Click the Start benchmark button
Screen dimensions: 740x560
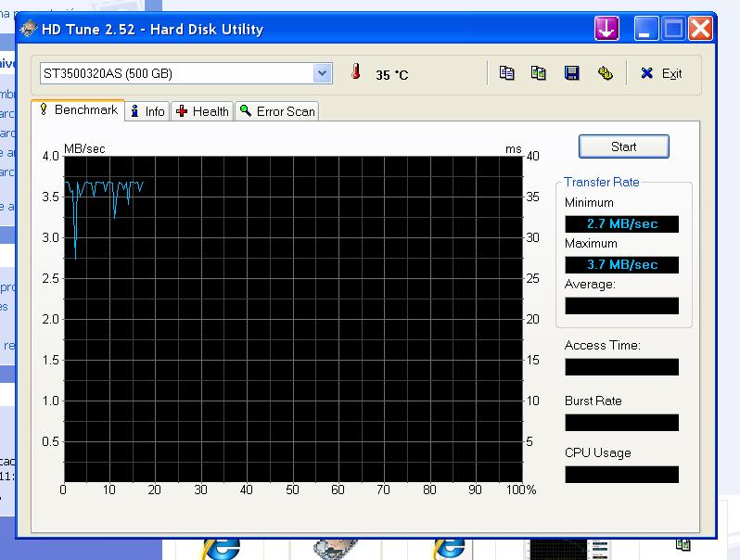click(x=623, y=146)
